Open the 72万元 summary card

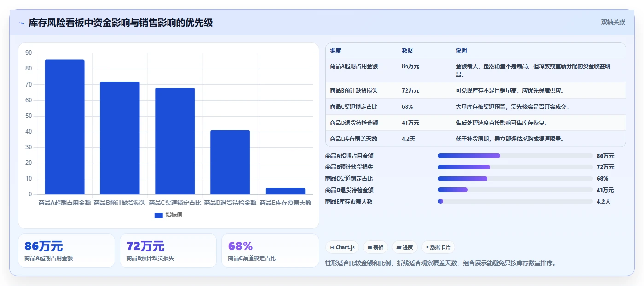(x=168, y=251)
